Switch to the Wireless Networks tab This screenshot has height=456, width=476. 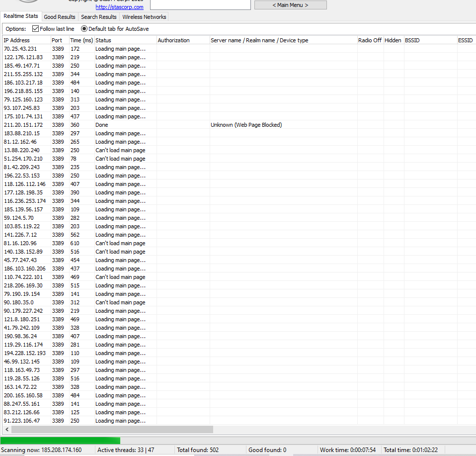[144, 17]
